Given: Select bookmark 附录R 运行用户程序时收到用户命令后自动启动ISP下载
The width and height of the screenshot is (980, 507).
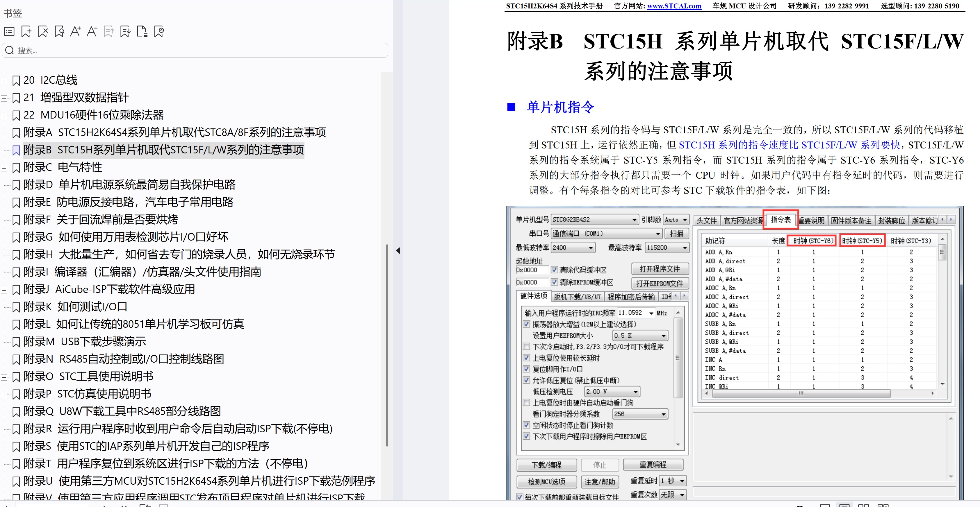Looking at the screenshot, I should pyautogui.click(x=178, y=429).
